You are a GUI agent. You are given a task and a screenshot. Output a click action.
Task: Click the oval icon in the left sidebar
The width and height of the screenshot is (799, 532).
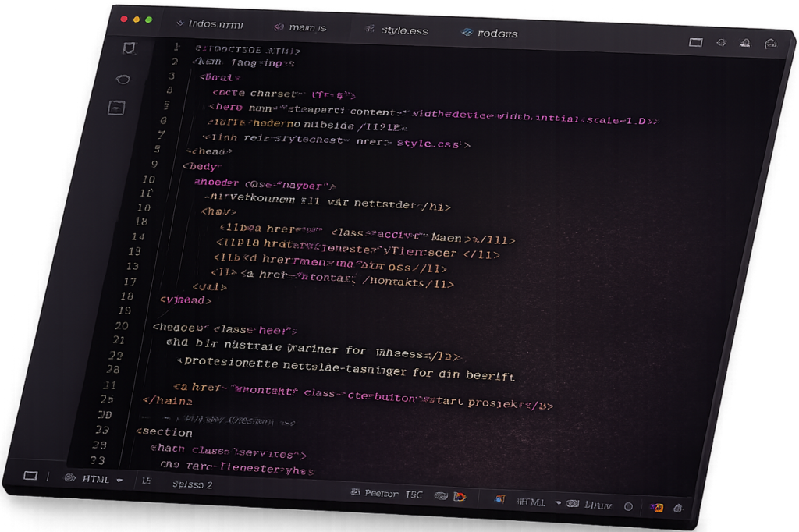tap(123, 79)
